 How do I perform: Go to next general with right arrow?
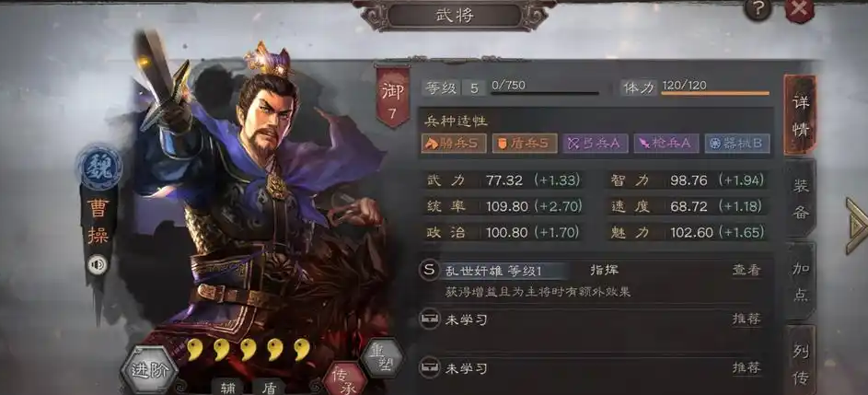click(856, 226)
